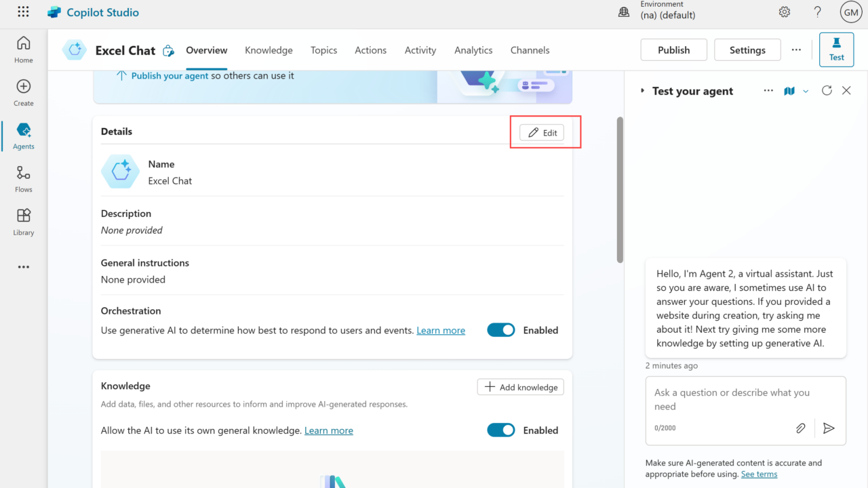Click the agent greeting message bubble
This screenshot has height=488, width=868.
pos(746,308)
